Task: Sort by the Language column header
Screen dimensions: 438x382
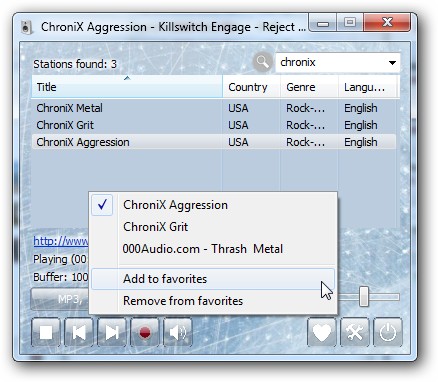Action: pyautogui.click(x=368, y=87)
